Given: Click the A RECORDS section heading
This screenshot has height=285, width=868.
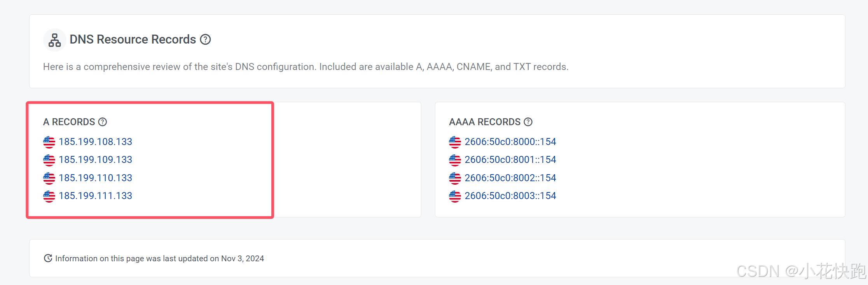Looking at the screenshot, I should [69, 122].
